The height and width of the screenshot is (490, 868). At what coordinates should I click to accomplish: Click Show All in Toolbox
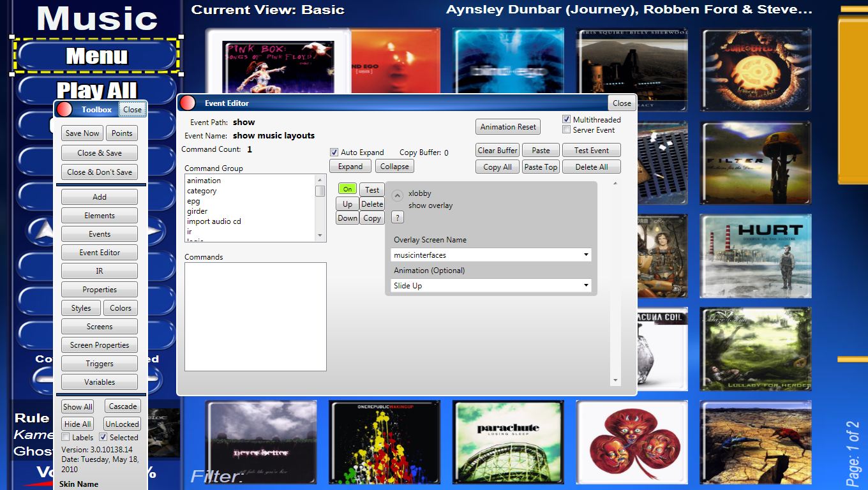click(78, 406)
